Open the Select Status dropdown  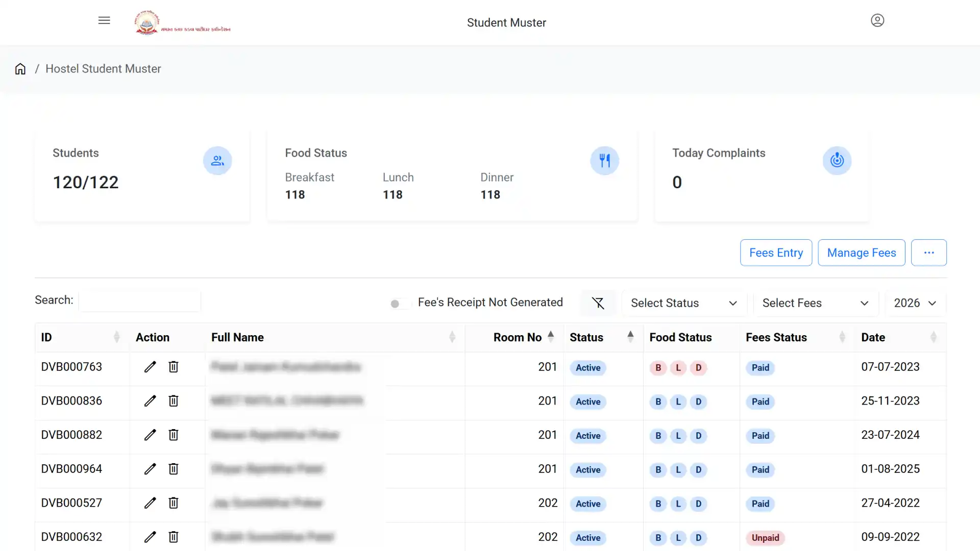[683, 303]
